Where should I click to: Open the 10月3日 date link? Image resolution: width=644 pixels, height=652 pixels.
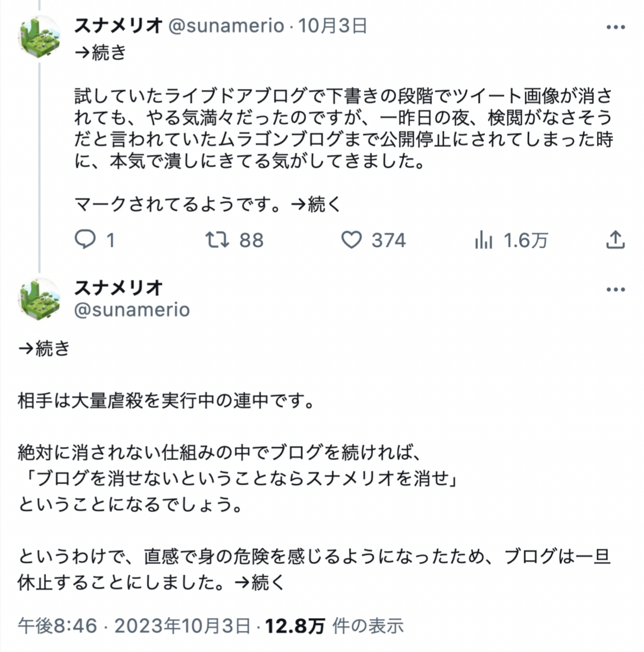(x=332, y=26)
